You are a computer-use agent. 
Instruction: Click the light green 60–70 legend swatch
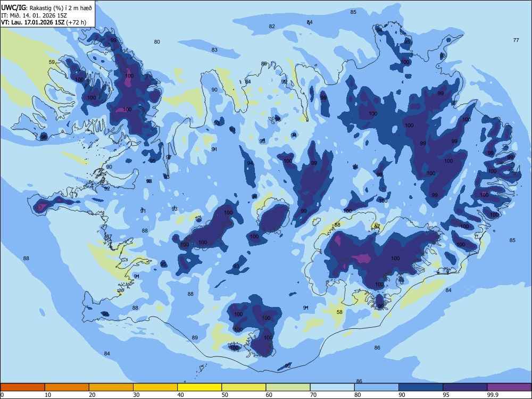[288, 387]
